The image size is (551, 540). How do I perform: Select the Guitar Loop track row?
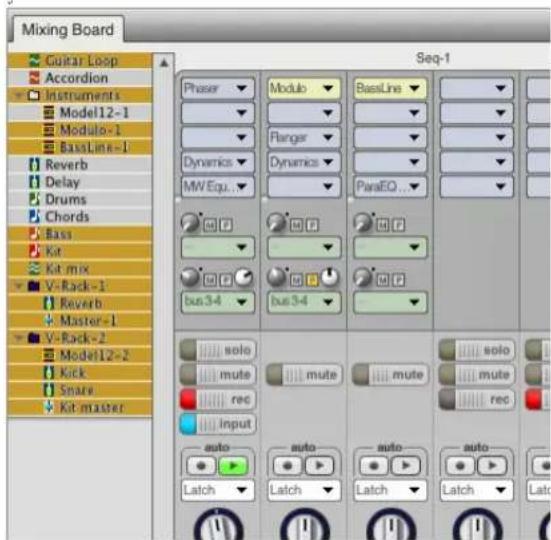point(80,60)
